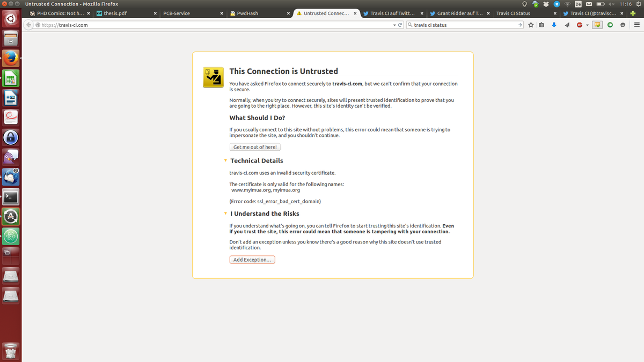Open a new tab with the plus button

pos(633,13)
